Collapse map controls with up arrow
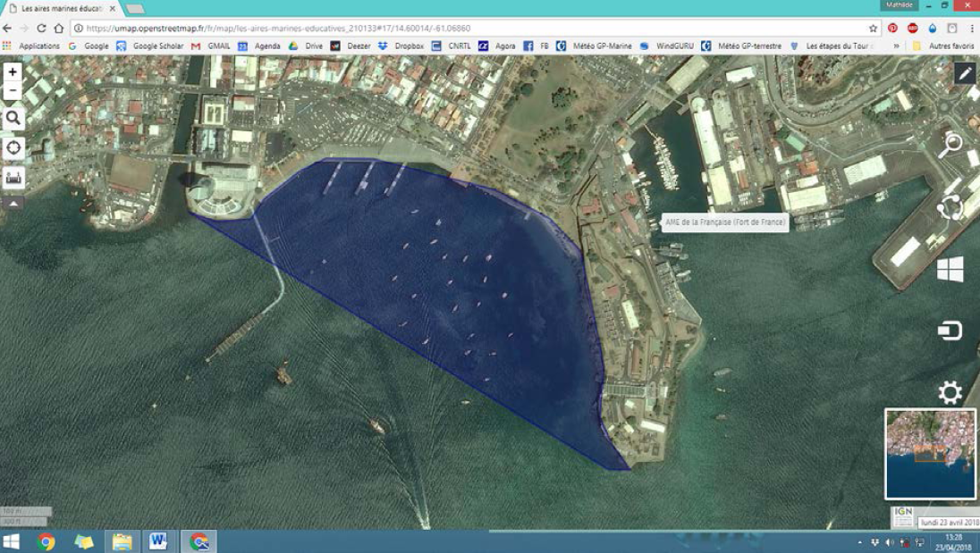Viewport: 980px width, 553px height. pyautogui.click(x=13, y=203)
